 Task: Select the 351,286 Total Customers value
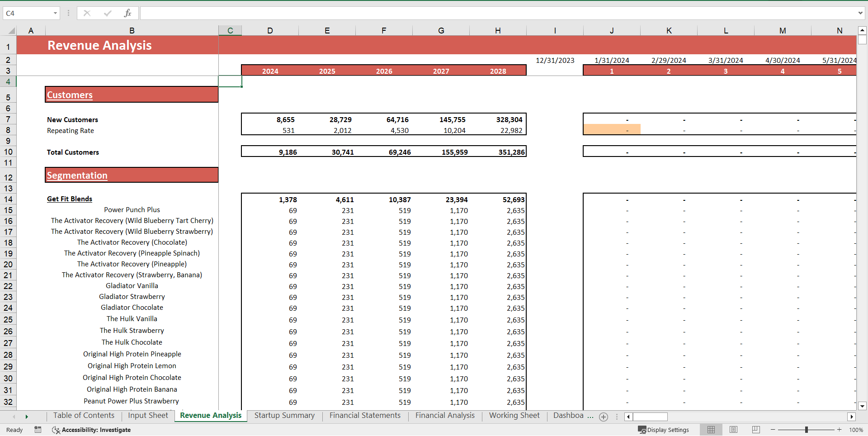[x=498, y=152]
